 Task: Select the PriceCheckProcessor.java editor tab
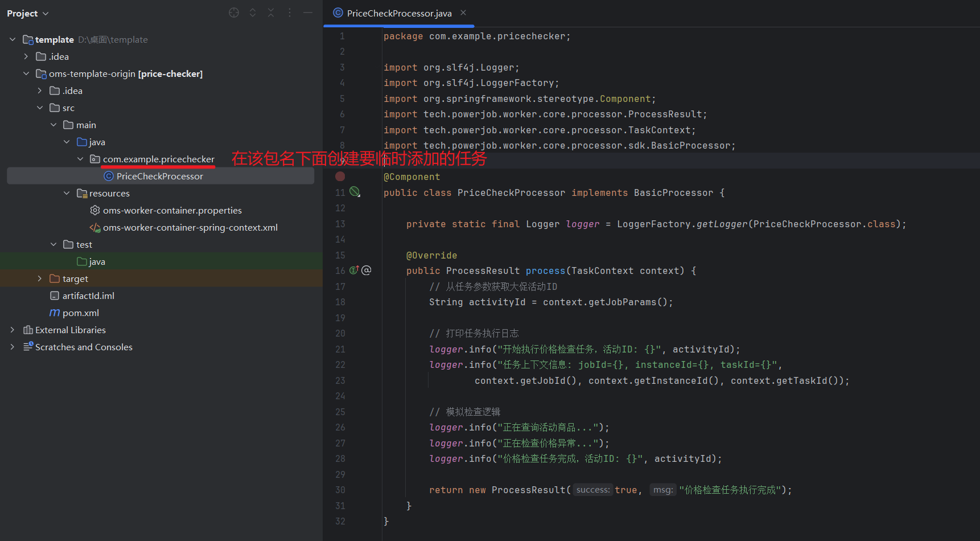click(399, 13)
